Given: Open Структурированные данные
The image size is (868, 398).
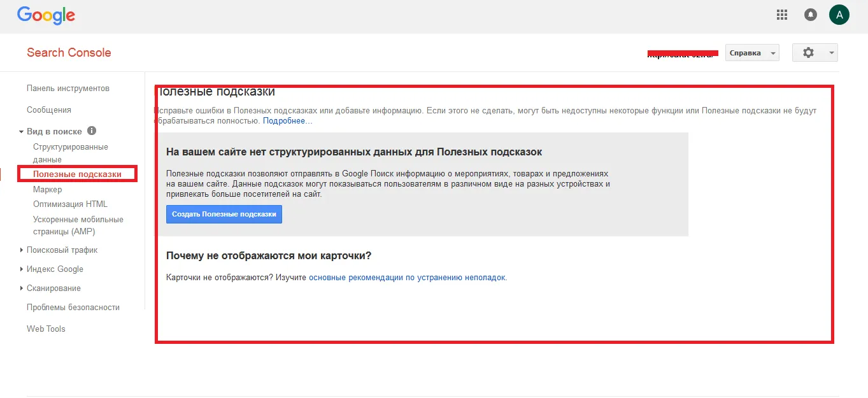Looking at the screenshot, I should 71,153.
